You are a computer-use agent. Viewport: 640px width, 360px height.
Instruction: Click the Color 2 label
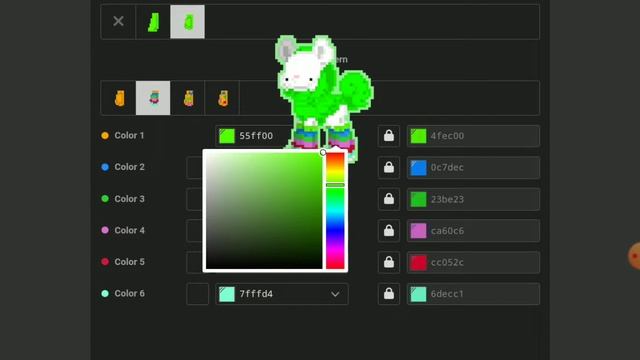click(x=129, y=167)
